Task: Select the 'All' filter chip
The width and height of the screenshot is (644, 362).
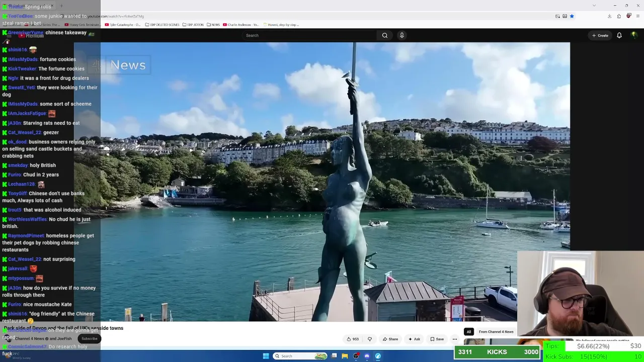Action: pos(469,332)
